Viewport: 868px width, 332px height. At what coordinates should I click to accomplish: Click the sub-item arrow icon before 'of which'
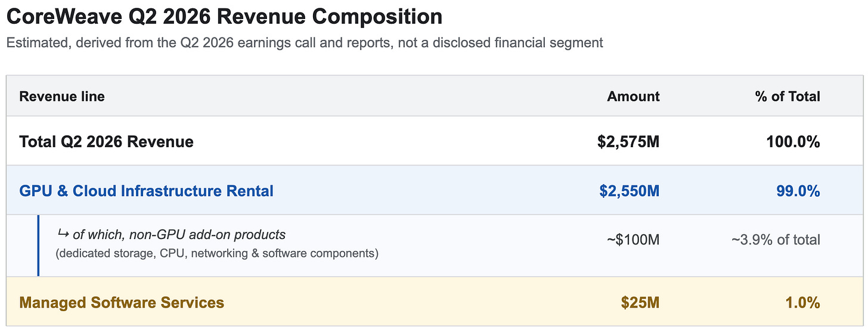pos(63,234)
